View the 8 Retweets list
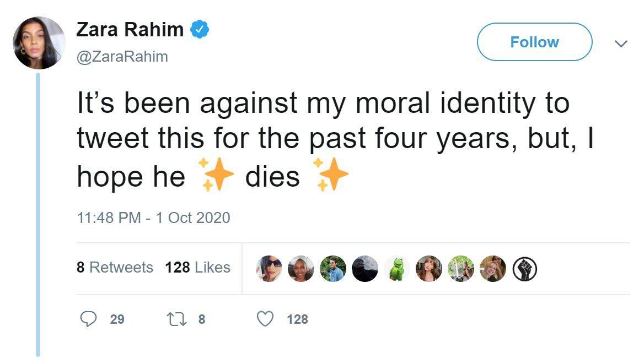644x359 pixels. point(115,268)
